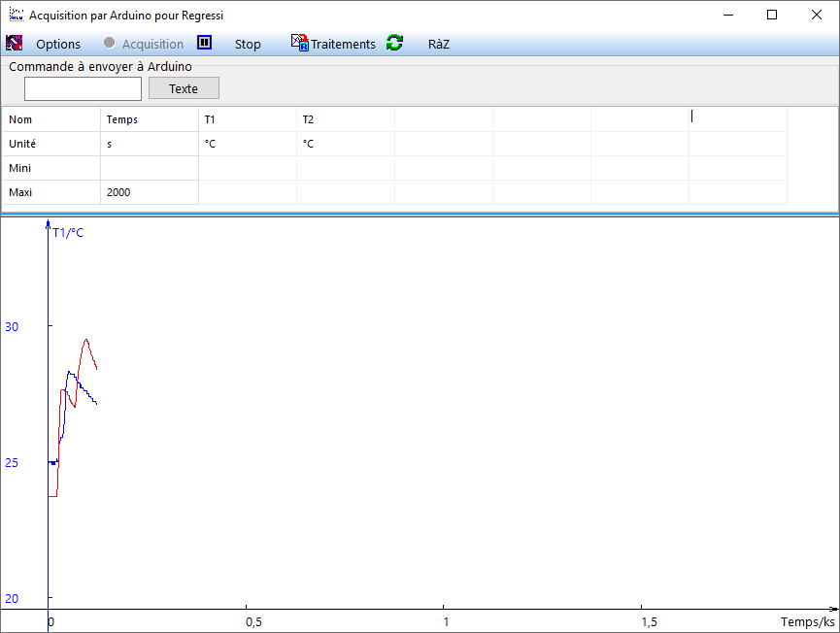Click the Maxi row header

pyautogui.click(x=51, y=192)
